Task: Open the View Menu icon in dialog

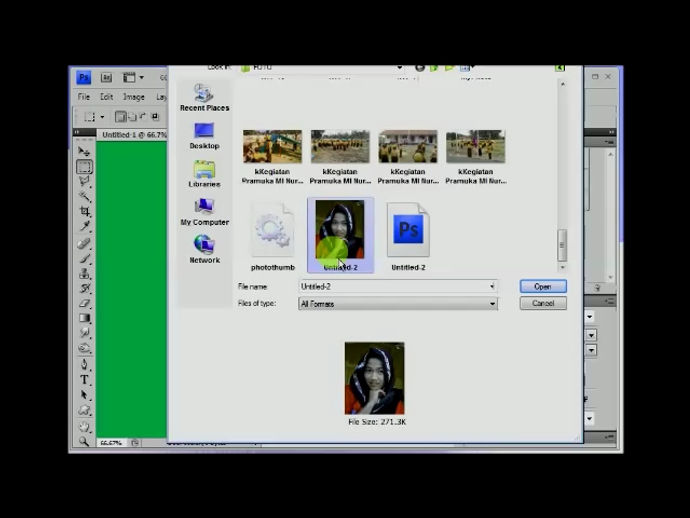Action: coord(466,68)
